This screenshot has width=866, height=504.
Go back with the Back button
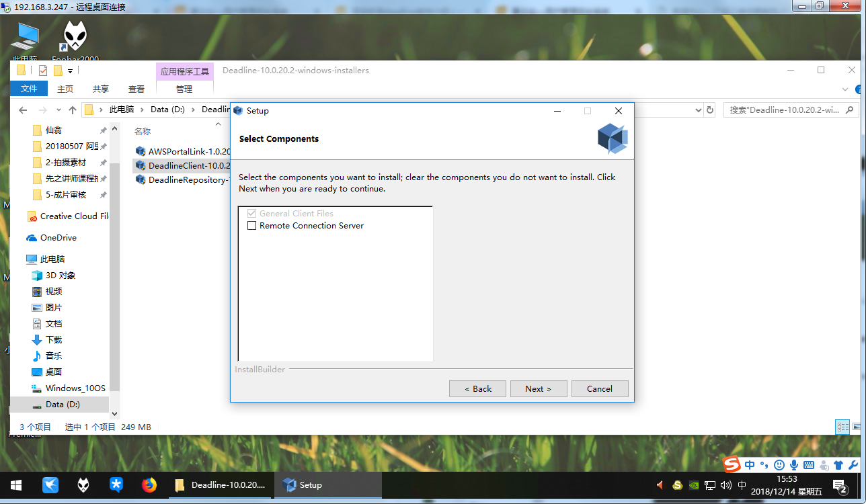point(477,388)
